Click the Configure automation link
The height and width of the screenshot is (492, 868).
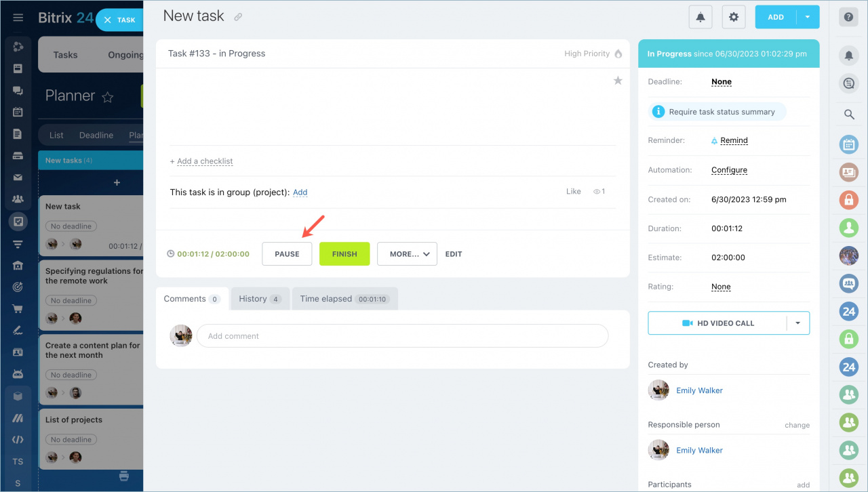click(x=729, y=170)
